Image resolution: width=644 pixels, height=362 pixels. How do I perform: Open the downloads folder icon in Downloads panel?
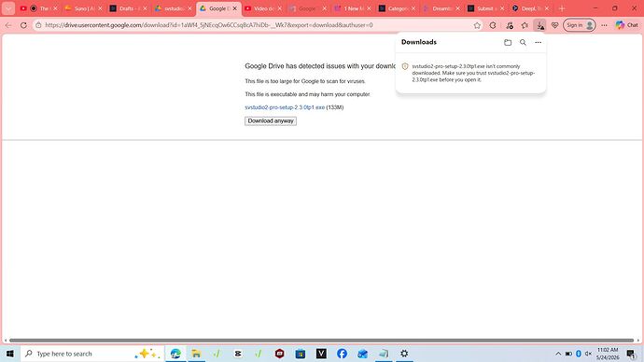point(508,42)
